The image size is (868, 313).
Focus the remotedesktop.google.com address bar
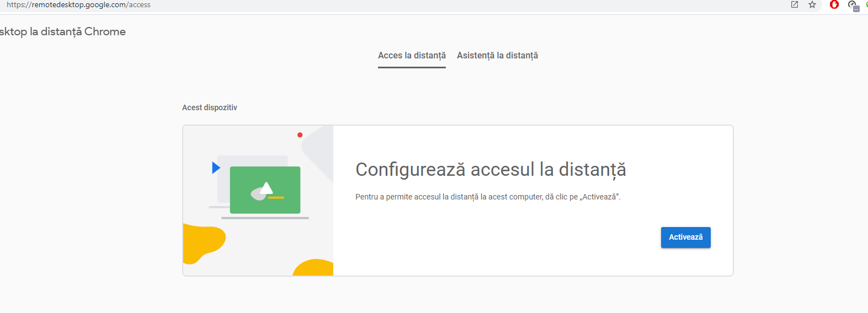point(78,5)
